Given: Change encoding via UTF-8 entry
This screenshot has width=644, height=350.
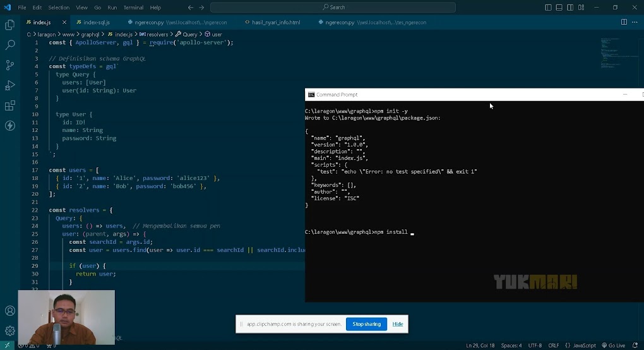Looking at the screenshot, I should (x=535, y=346).
